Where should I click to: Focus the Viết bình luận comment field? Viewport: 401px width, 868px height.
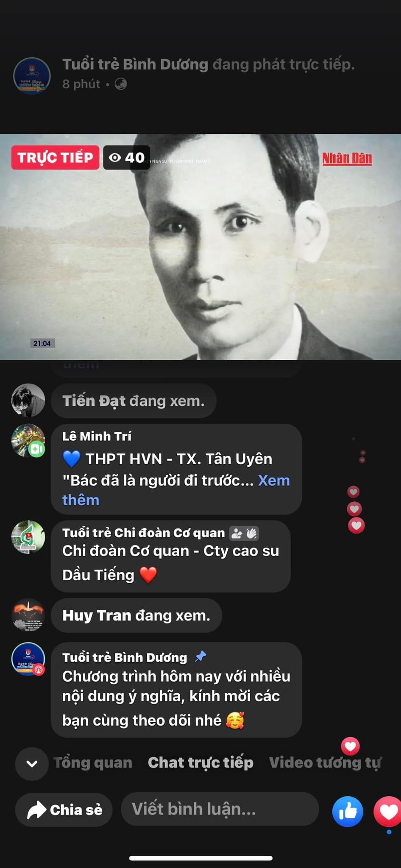pos(220,809)
